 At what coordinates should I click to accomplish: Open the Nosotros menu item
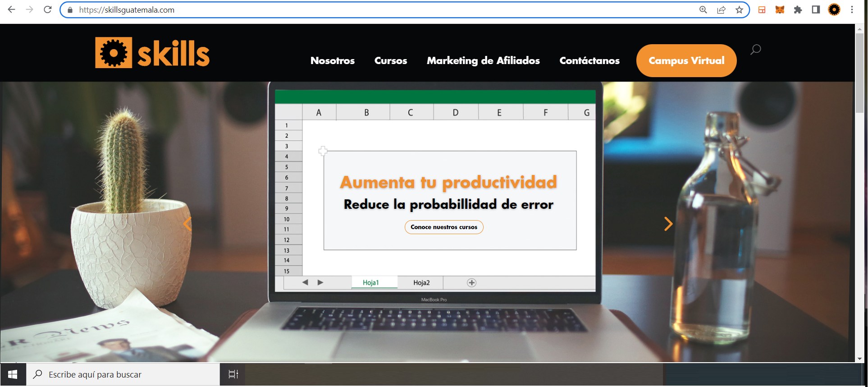coord(333,60)
